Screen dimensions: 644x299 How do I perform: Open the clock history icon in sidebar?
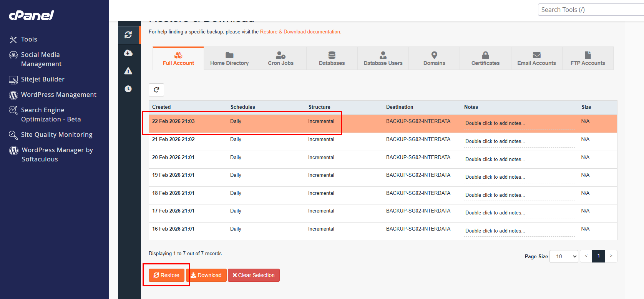[x=128, y=89]
